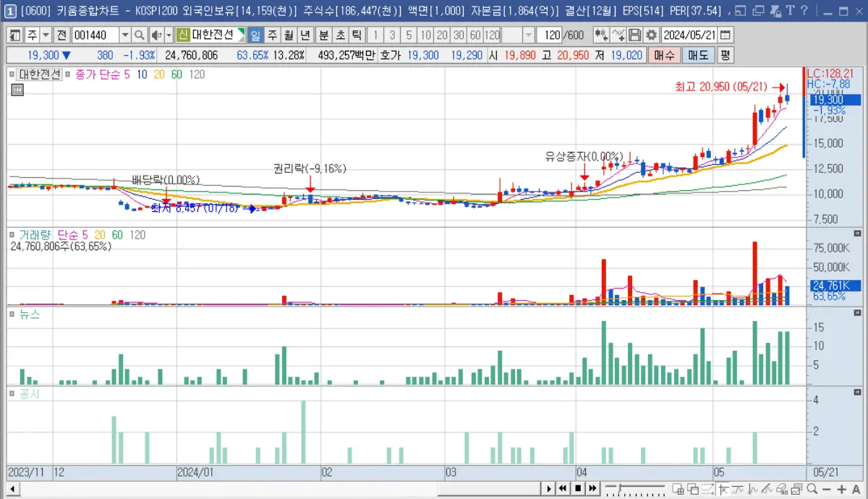Click the crosshair cursor tool icon
This screenshot has width=868, height=499.
(x=724, y=488)
